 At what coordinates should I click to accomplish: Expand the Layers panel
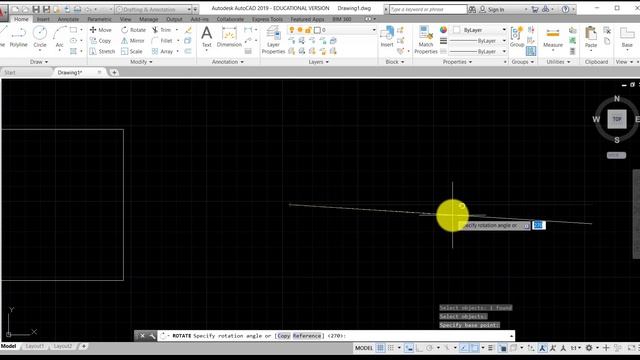coord(318,62)
